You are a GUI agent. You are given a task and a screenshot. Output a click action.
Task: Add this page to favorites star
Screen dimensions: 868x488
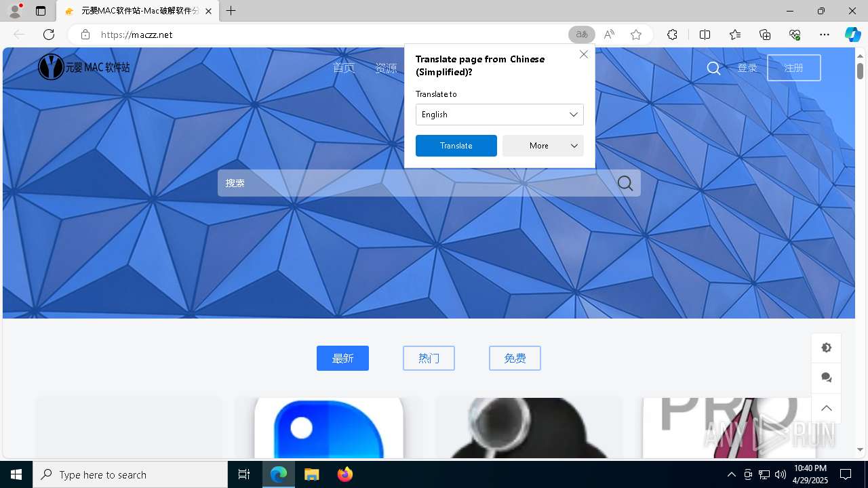636,35
